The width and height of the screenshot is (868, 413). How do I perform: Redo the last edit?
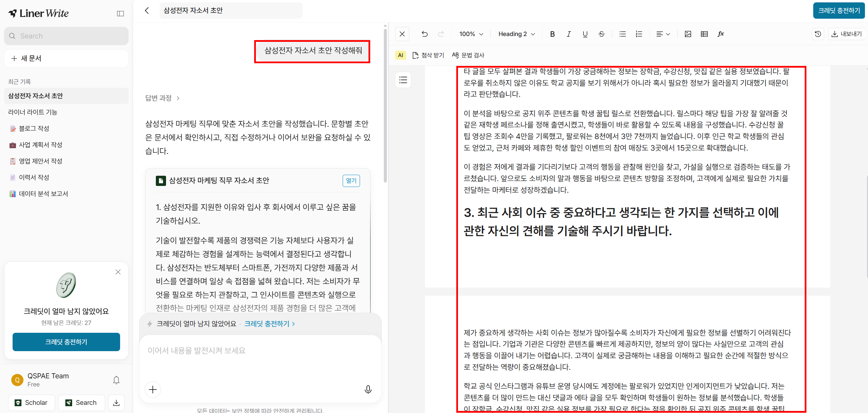441,34
